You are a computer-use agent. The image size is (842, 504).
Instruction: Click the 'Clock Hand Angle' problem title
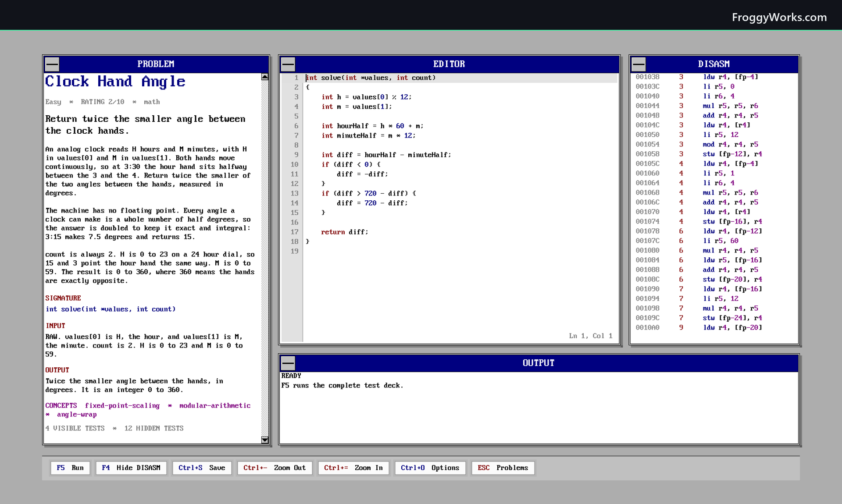pyautogui.click(x=115, y=82)
